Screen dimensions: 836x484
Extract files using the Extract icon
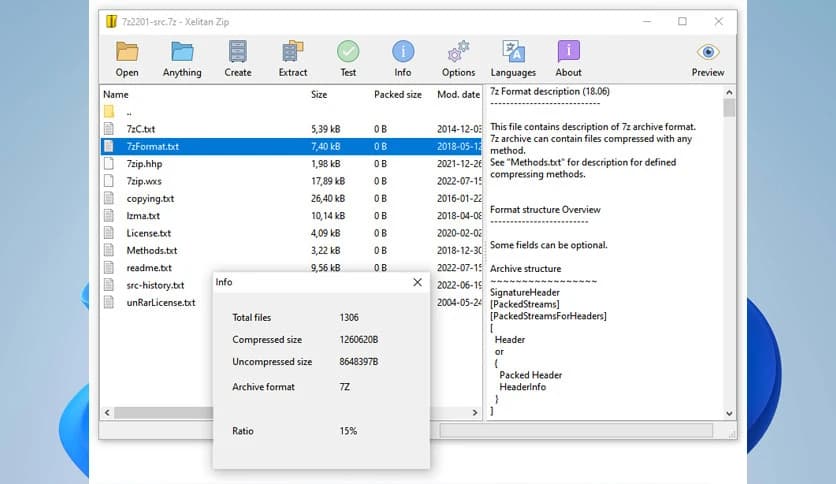(293, 52)
